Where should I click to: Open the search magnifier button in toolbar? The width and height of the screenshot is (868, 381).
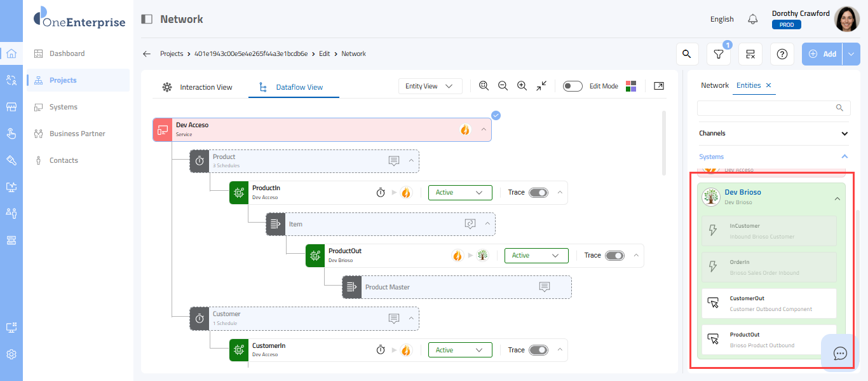pos(686,54)
